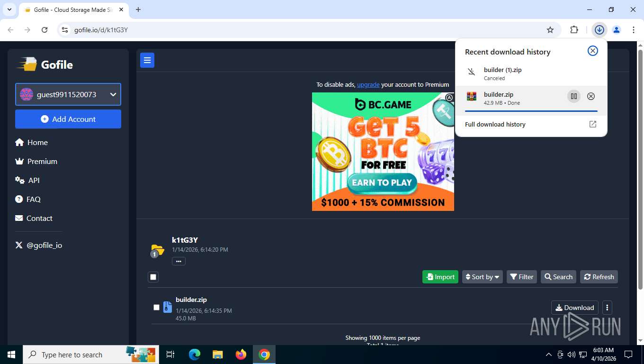Cancel the builder.zip download
The image size is (644, 364).
click(x=591, y=96)
